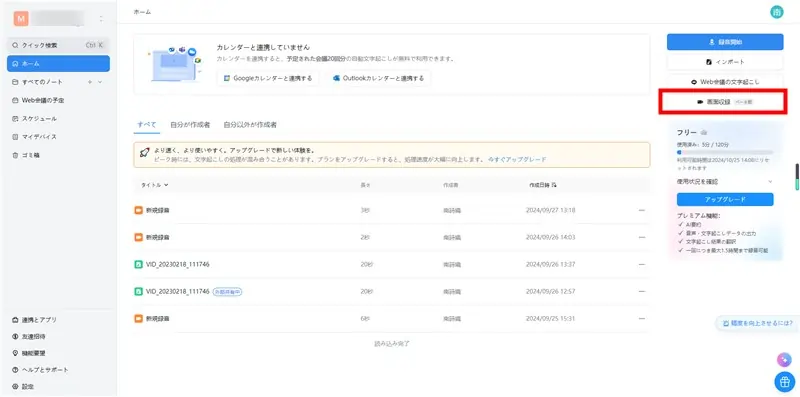Click the date 2024/09/26 13:37 cell
The height and width of the screenshot is (397, 800).
click(551, 264)
